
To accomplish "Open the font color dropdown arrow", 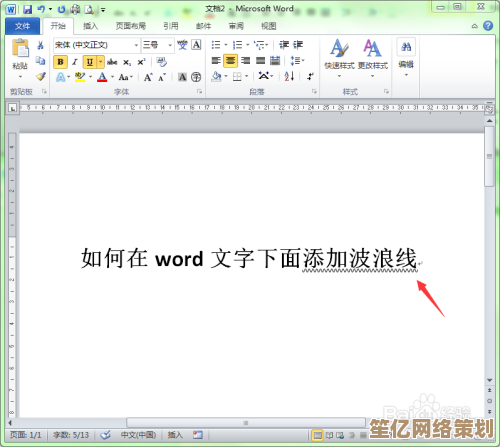I will coord(112,77).
